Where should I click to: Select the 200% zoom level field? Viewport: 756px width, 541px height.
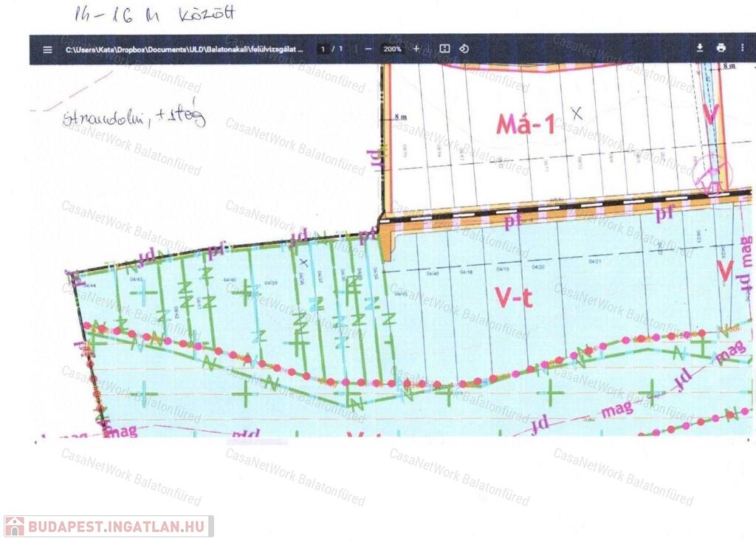[392, 49]
